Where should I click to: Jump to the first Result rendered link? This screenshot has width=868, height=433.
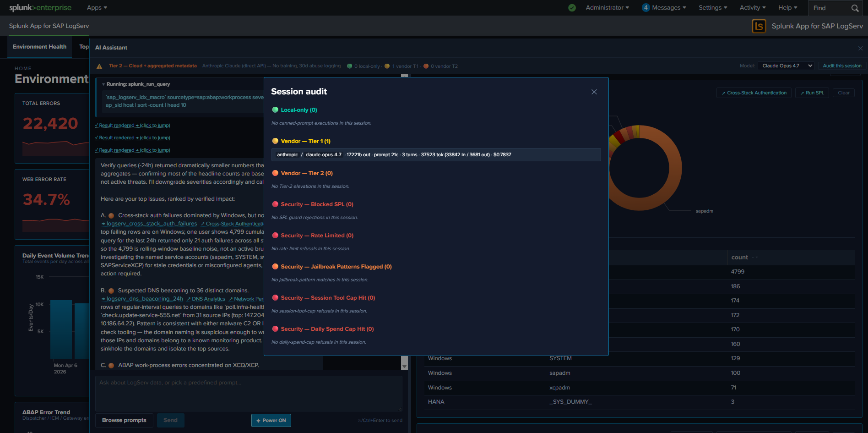pos(133,126)
